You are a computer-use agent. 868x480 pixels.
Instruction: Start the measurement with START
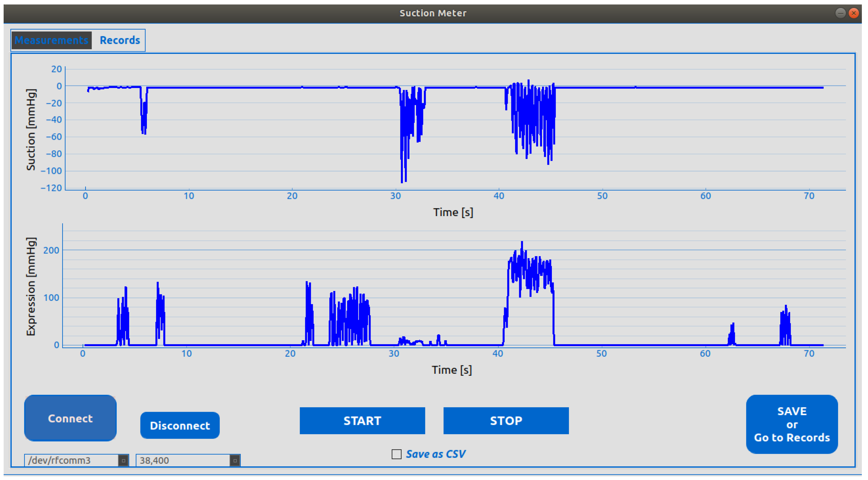pos(362,421)
